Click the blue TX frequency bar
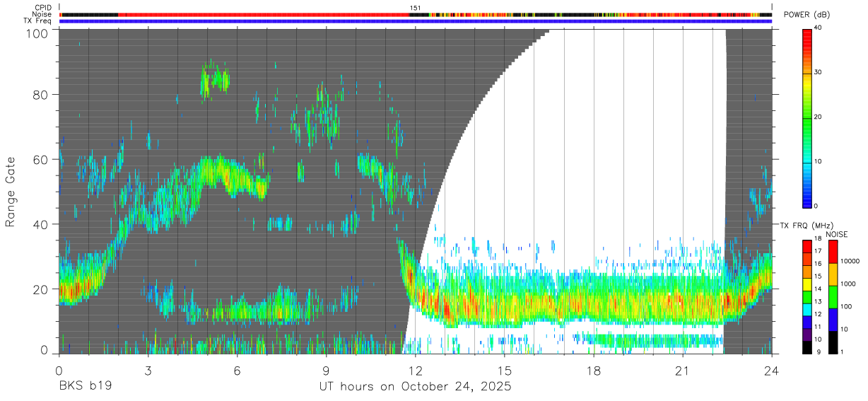Screen dimensions: 868x401 point(416,21)
